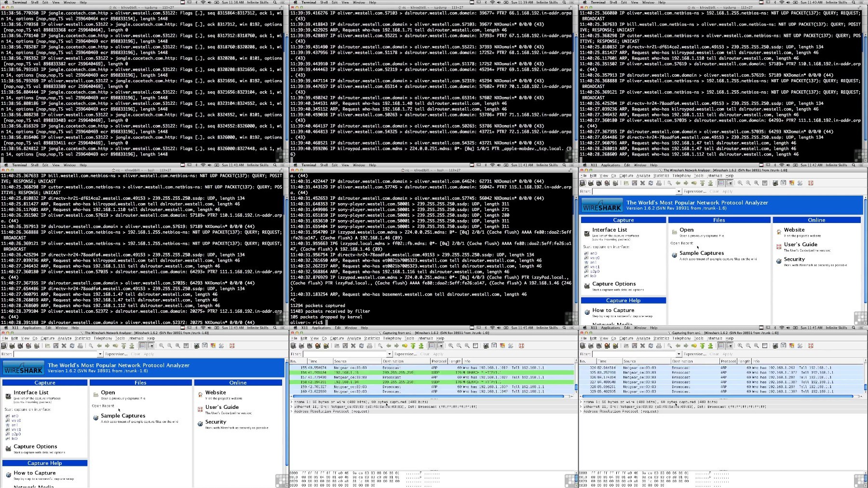Image resolution: width=868 pixels, height=488 pixels.
Task: Click the Spotlight magnifier in the 11:39 AM Terminal menu bar
Action: 564,2
